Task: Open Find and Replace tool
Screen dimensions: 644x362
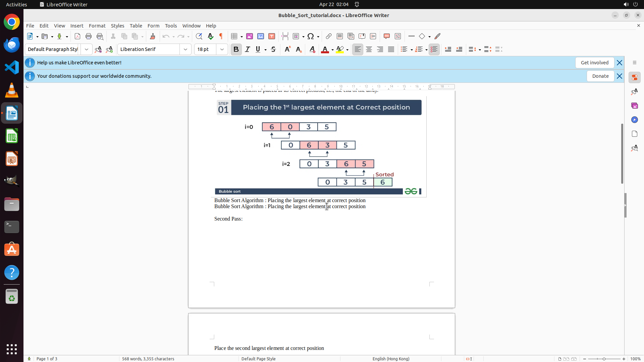Action: (x=199, y=36)
